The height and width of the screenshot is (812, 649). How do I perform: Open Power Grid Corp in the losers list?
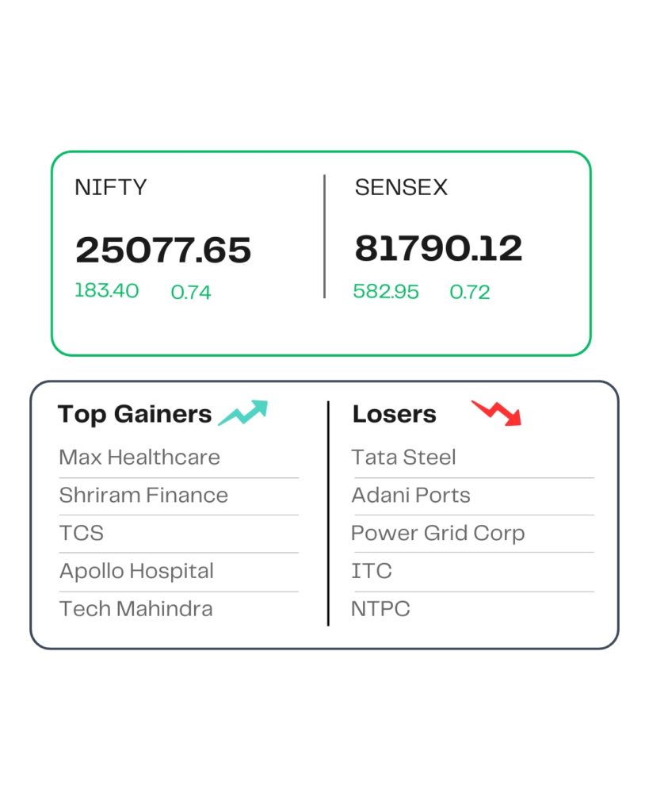click(438, 533)
